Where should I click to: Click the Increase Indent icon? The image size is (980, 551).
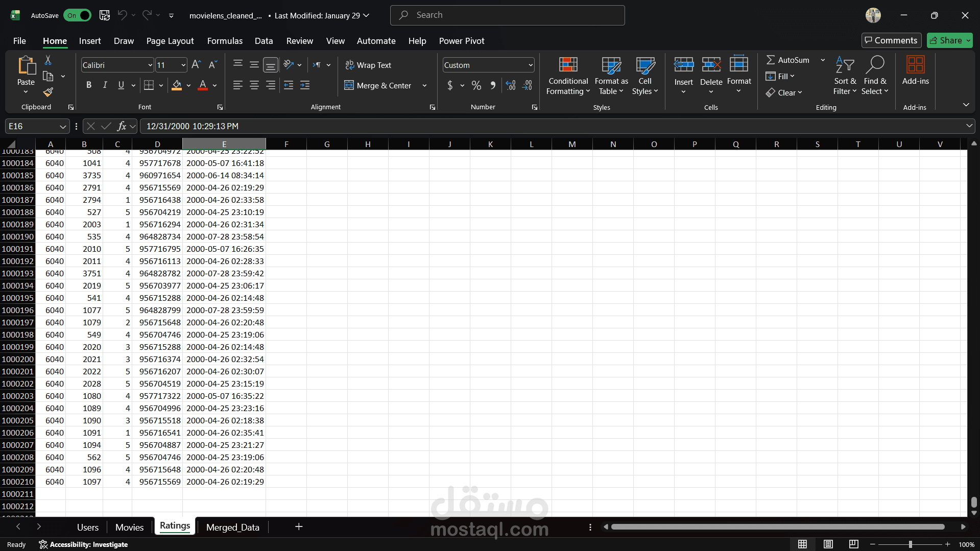click(x=305, y=85)
